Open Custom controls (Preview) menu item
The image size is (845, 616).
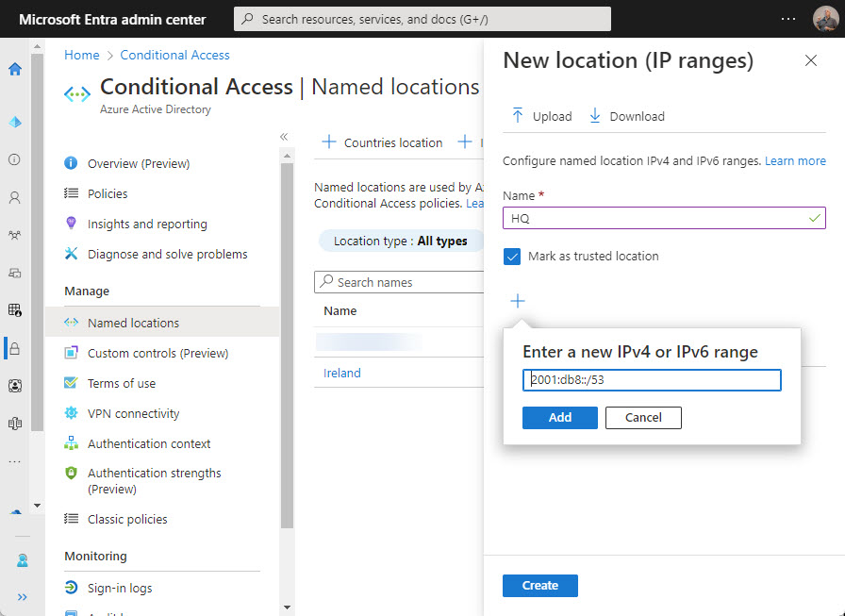tap(161, 353)
